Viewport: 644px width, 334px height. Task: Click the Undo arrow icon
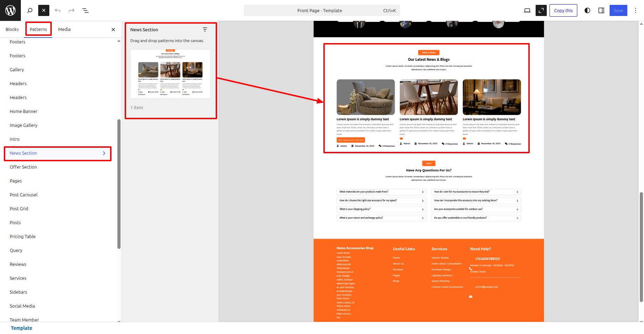tap(58, 10)
